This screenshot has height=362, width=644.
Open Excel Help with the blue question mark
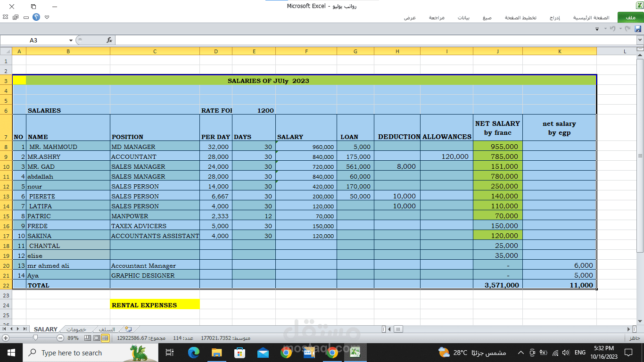click(x=36, y=17)
